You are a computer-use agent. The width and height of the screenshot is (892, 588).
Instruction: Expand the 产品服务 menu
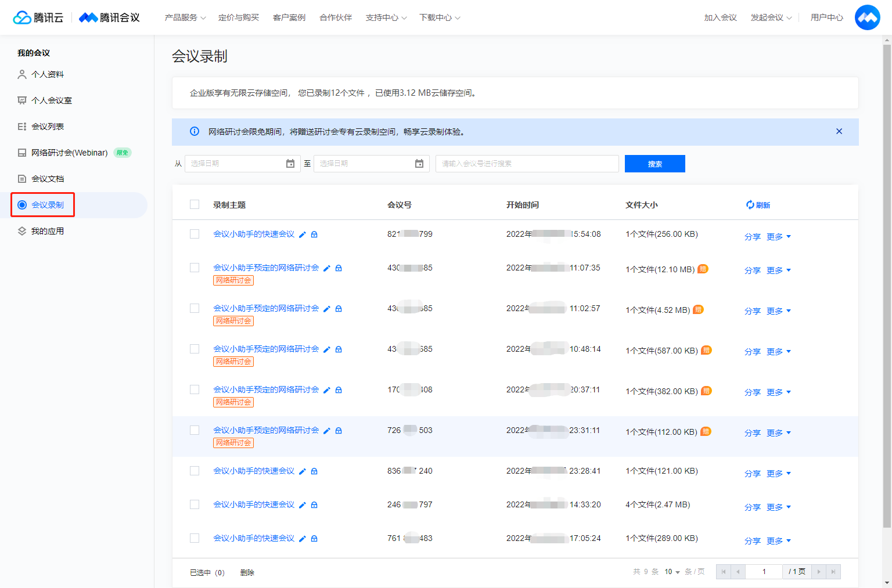pos(185,17)
